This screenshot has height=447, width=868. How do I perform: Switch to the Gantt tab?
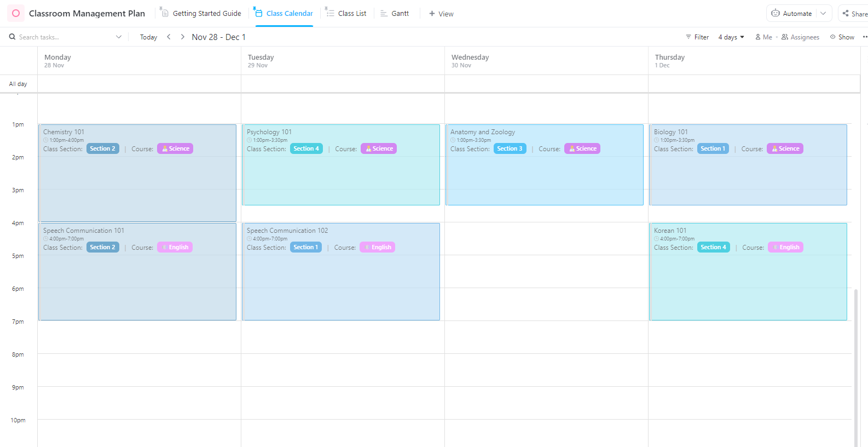coord(395,13)
